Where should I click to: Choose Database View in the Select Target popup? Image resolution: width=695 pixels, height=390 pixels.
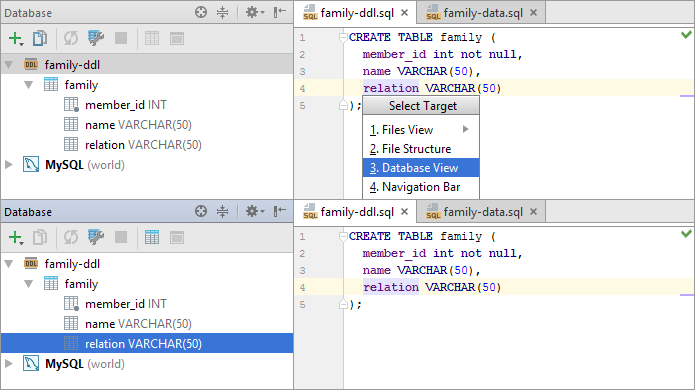tap(421, 168)
